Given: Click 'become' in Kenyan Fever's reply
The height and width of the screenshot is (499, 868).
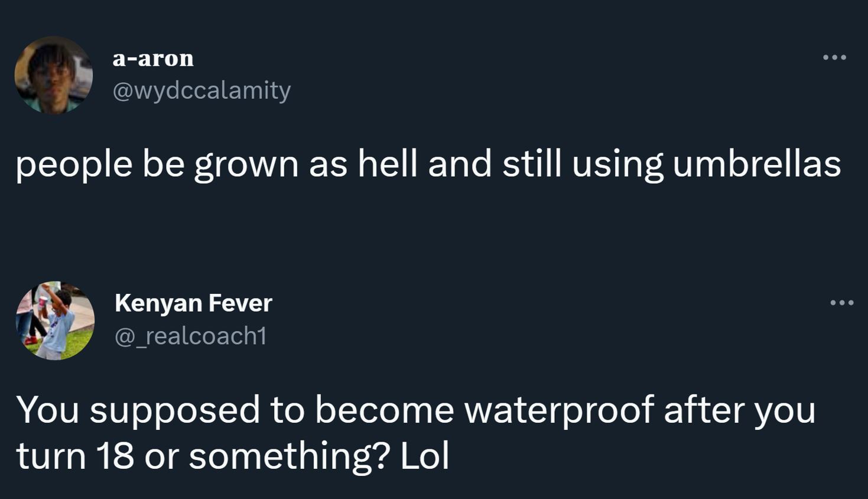Looking at the screenshot, I should [384, 409].
